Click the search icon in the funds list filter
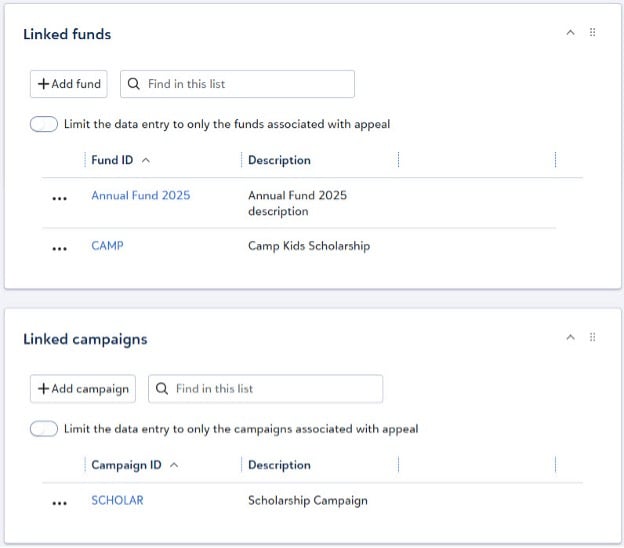Screen dimensions: 624x548 (134, 84)
